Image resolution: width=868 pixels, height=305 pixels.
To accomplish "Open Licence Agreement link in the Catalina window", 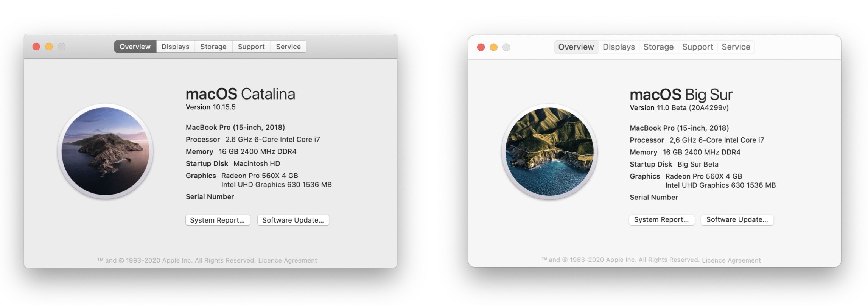I will (x=288, y=260).
